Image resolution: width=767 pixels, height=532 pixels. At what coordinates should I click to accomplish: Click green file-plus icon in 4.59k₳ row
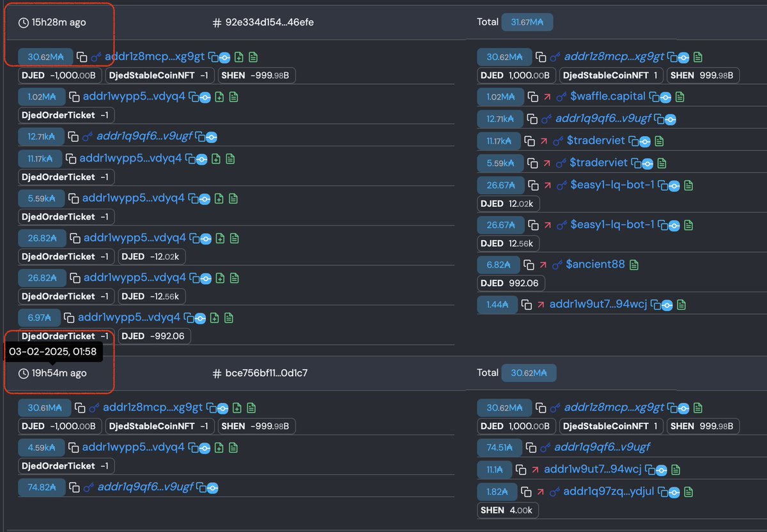tap(219, 447)
